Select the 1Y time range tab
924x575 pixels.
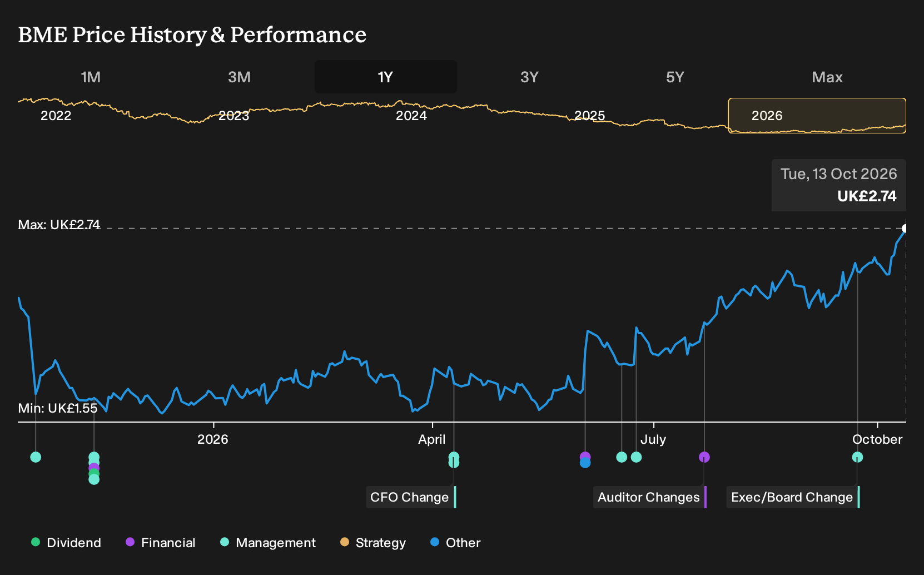coord(386,77)
